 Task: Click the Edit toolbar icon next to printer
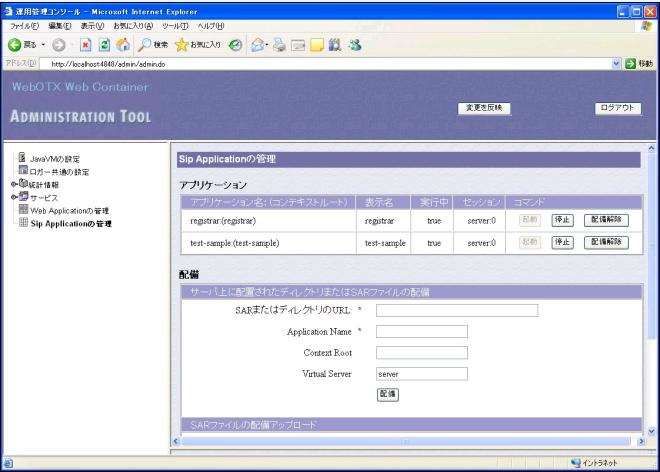pos(298,45)
